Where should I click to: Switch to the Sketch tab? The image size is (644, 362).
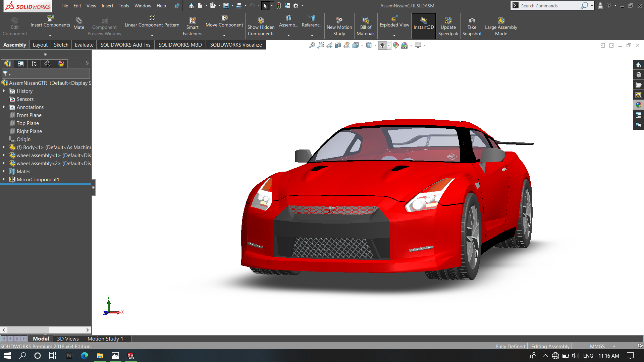[x=61, y=45]
